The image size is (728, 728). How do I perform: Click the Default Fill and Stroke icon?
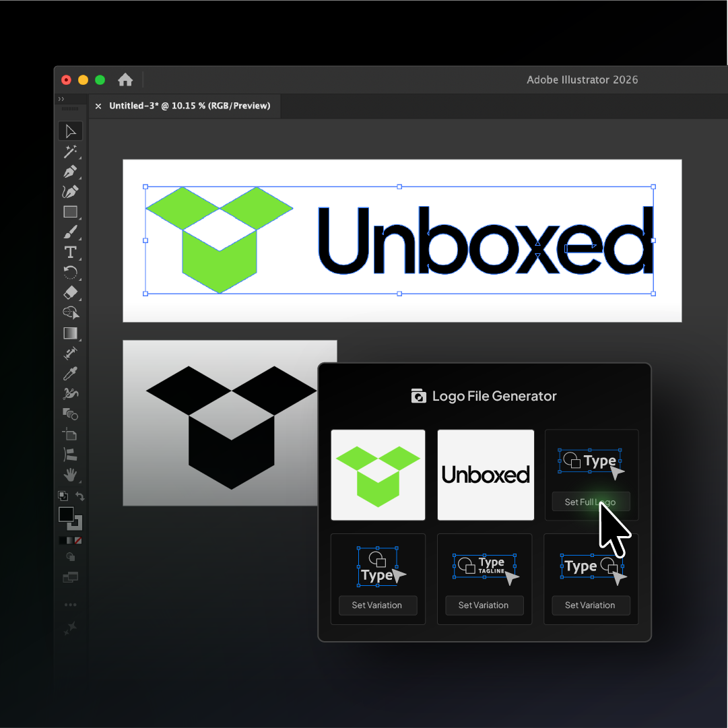coord(63,496)
